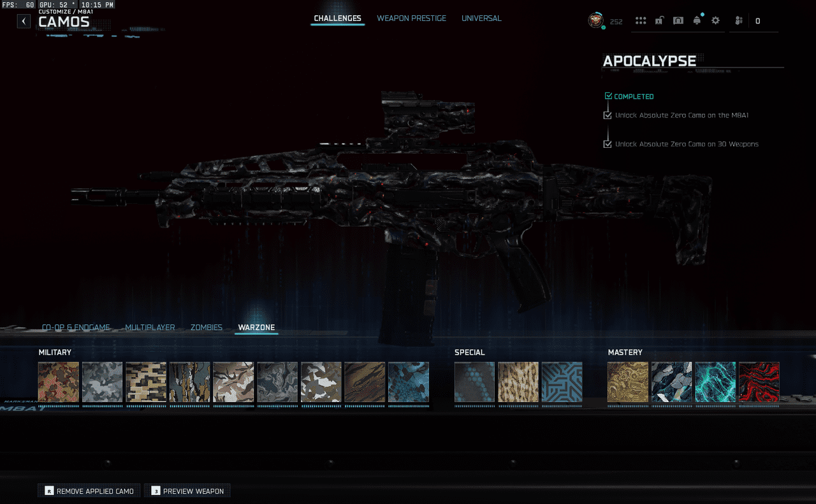The width and height of the screenshot is (816, 504).
Task: Select the blue maze pattern Special camo
Action: pos(562,382)
